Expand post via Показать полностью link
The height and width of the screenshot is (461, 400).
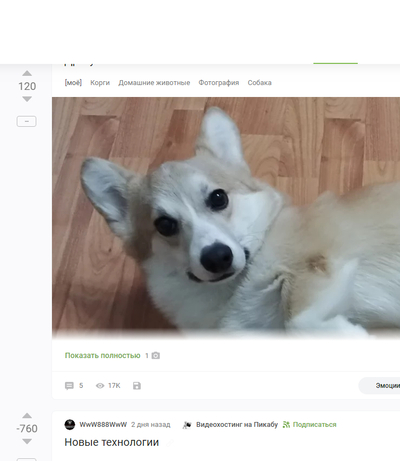coord(102,356)
